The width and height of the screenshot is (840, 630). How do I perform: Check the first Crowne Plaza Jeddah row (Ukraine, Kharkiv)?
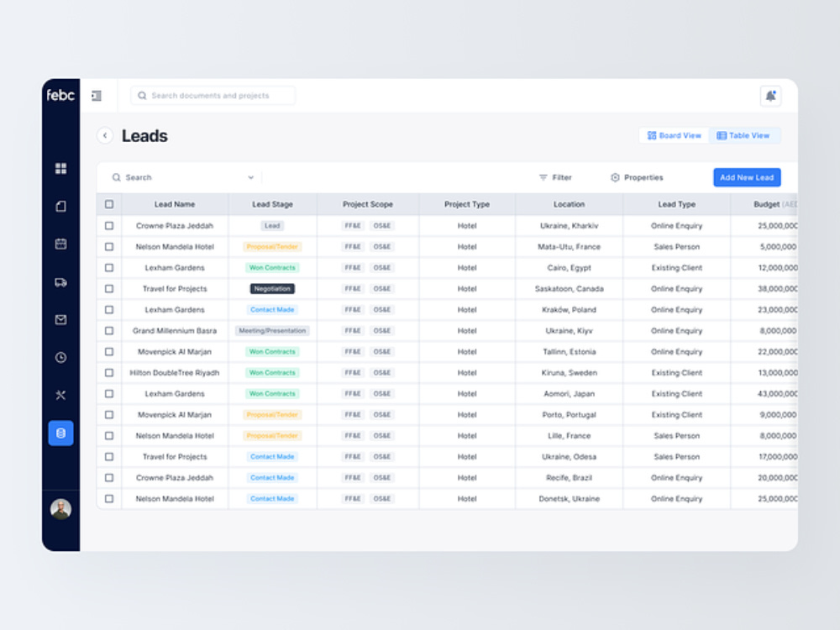pos(109,225)
